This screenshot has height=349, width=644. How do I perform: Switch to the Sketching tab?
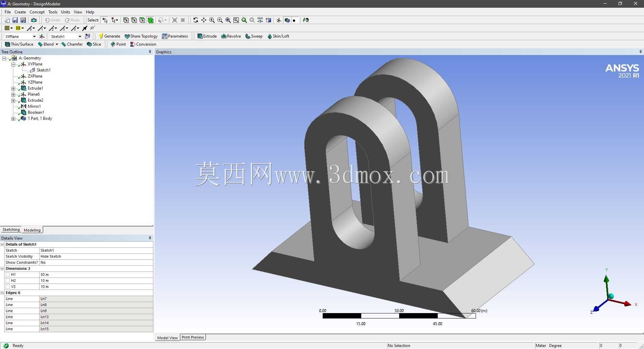click(11, 230)
